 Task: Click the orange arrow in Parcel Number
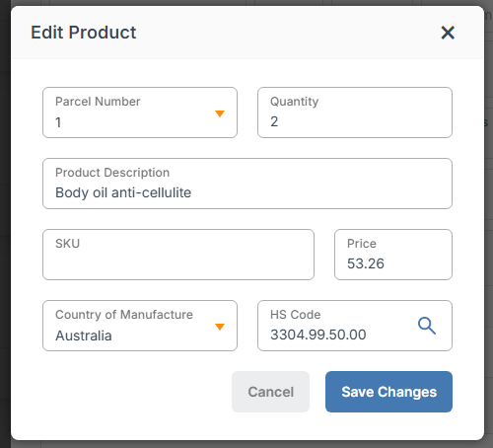tap(220, 113)
